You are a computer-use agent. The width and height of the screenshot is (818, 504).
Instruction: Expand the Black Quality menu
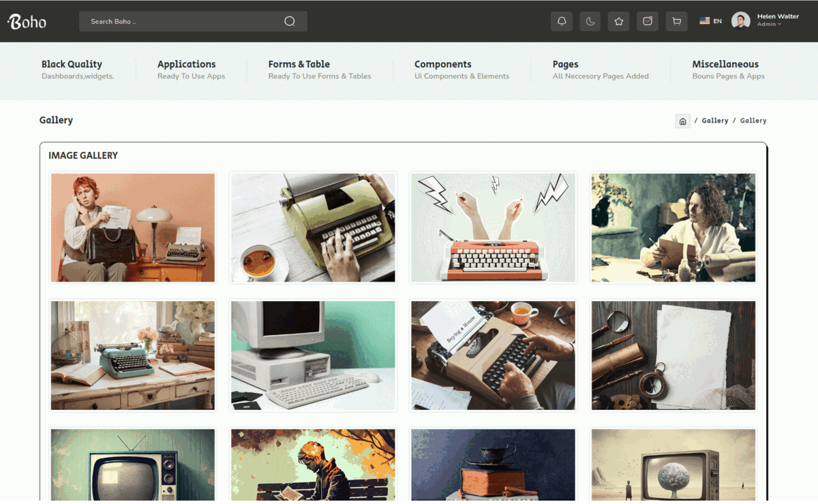point(72,64)
